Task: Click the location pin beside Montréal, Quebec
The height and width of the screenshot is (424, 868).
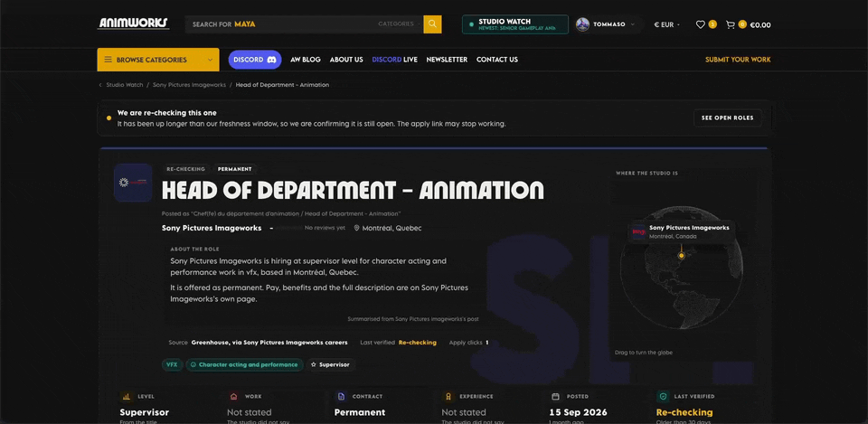Action: pos(357,228)
